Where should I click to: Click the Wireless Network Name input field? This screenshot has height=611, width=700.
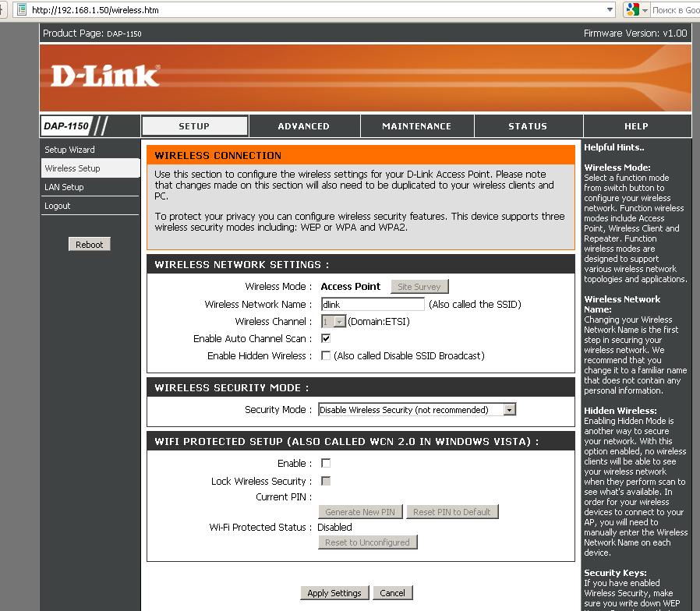point(373,305)
